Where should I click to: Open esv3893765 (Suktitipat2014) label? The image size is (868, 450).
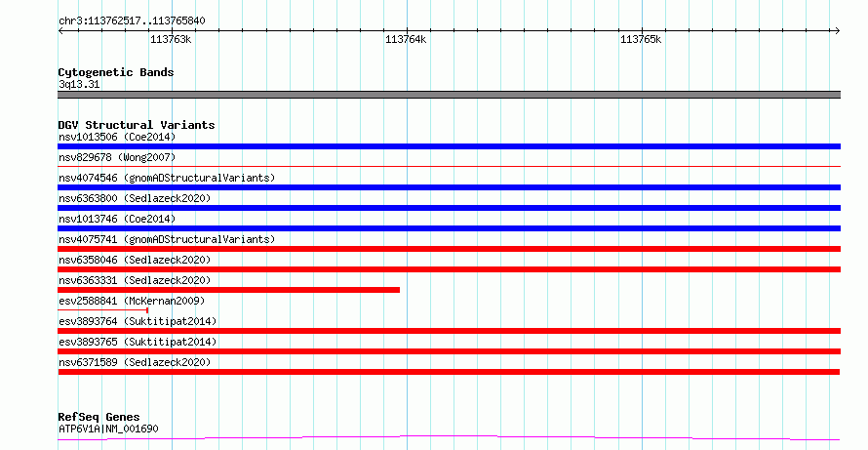[x=138, y=342]
